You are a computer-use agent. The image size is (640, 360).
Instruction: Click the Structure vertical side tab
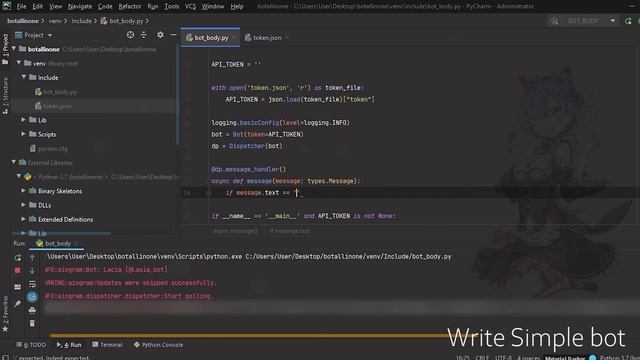[x=5, y=96]
